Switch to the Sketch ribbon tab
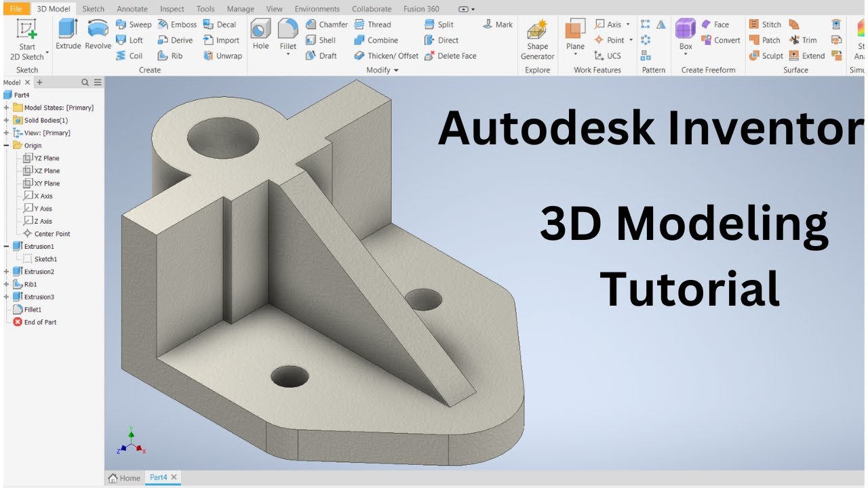Screen dimensions: 868x488 94,9
